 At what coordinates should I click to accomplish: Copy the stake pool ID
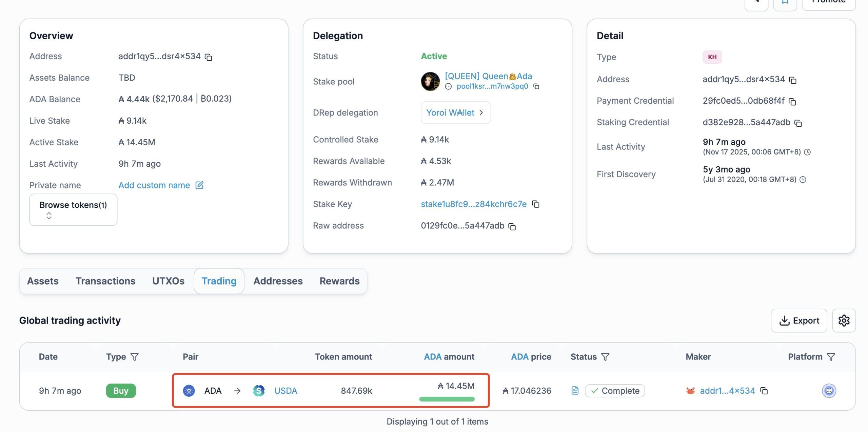pyautogui.click(x=536, y=86)
